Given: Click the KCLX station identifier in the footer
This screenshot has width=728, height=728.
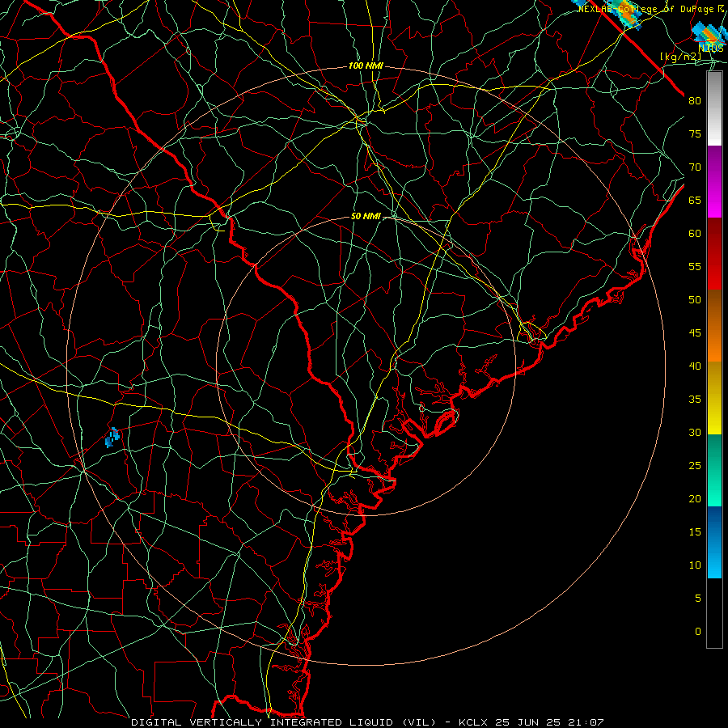Looking at the screenshot, I should pos(473,722).
